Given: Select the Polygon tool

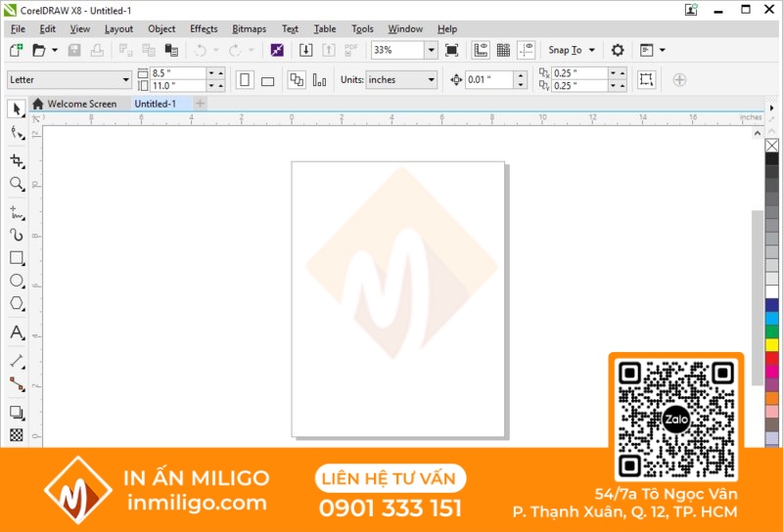Looking at the screenshot, I should (17, 303).
